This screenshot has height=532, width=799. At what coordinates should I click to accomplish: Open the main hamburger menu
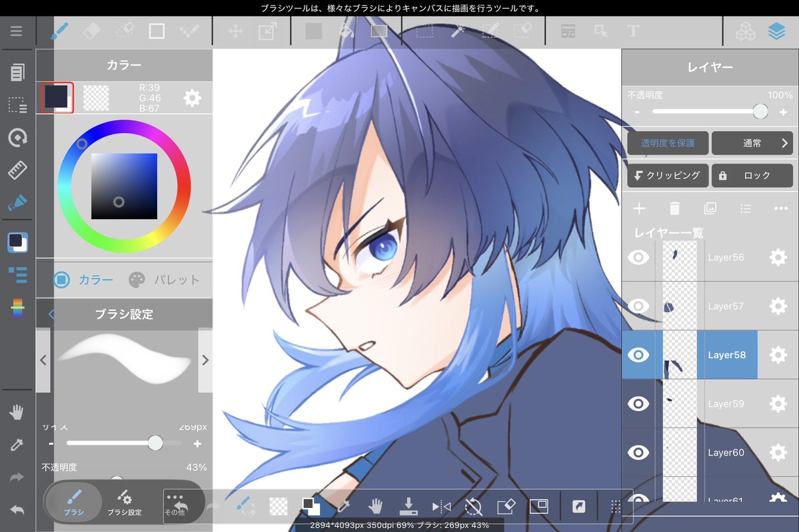[x=16, y=31]
